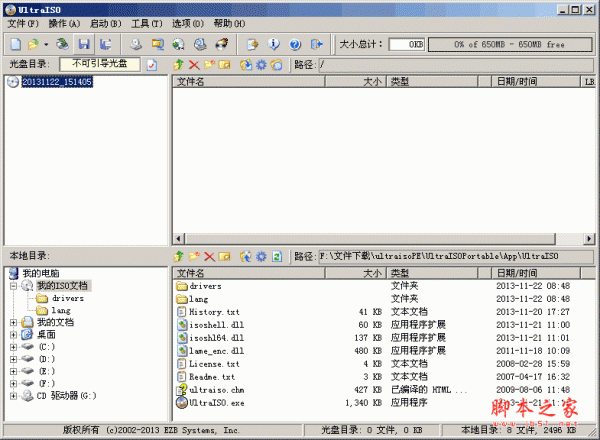This screenshot has height=440, width=600.
Task: Select the History.txt file
Action: [214, 312]
